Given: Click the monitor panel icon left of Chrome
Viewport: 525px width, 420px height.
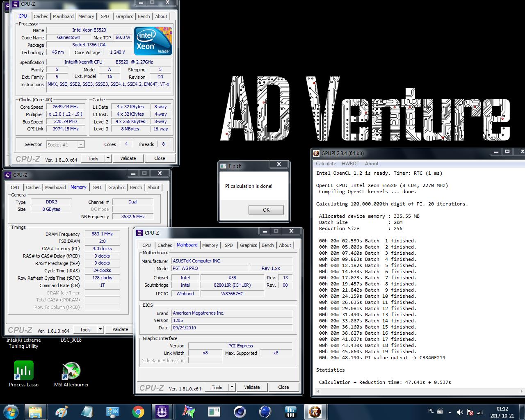Looking at the screenshot, I should point(112,411).
